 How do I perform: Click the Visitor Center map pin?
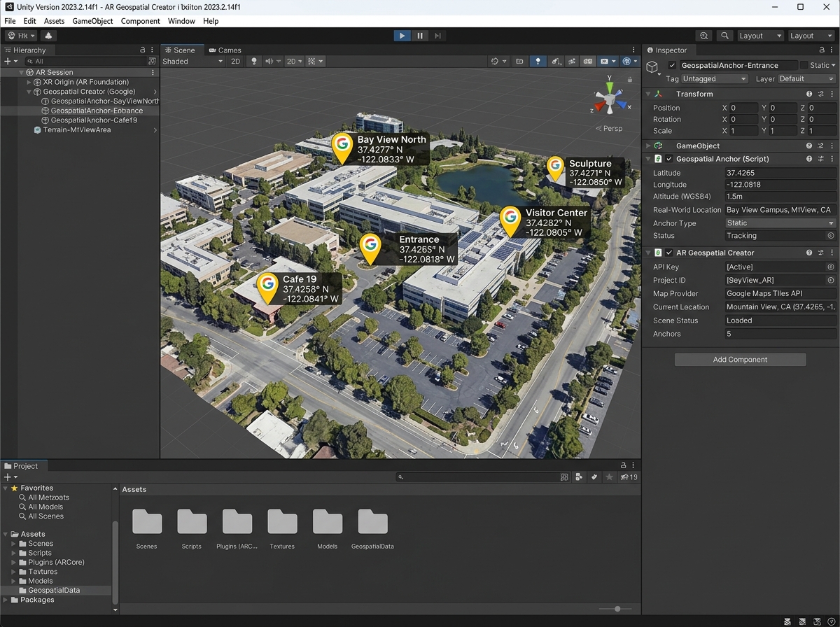pyautogui.click(x=510, y=220)
